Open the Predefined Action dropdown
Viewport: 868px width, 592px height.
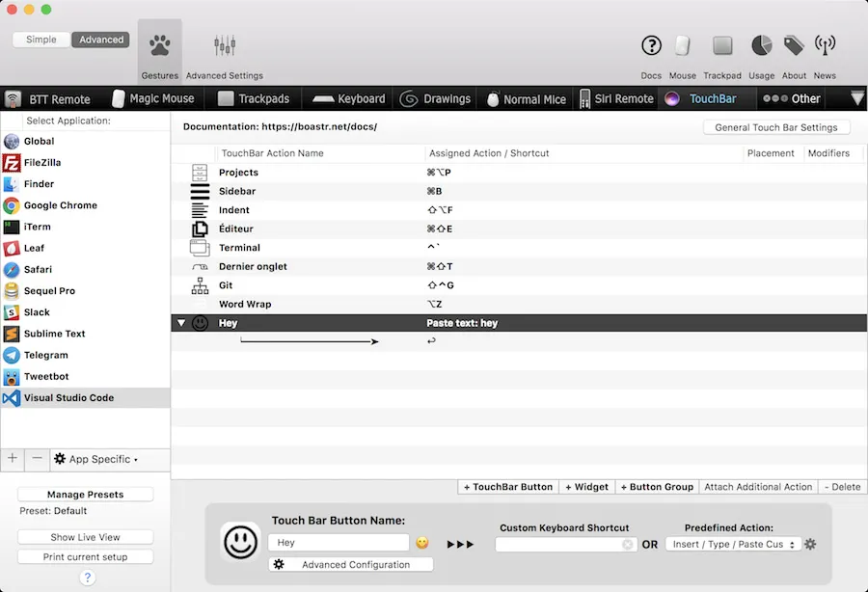733,545
